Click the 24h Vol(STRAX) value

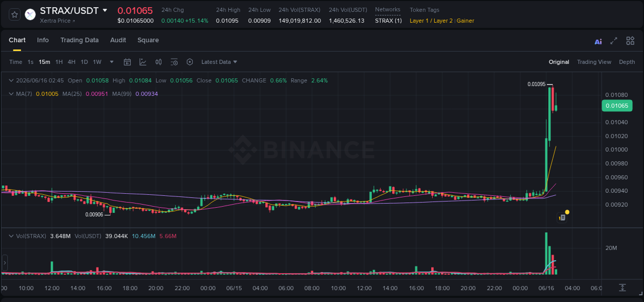(x=300, y=21)
